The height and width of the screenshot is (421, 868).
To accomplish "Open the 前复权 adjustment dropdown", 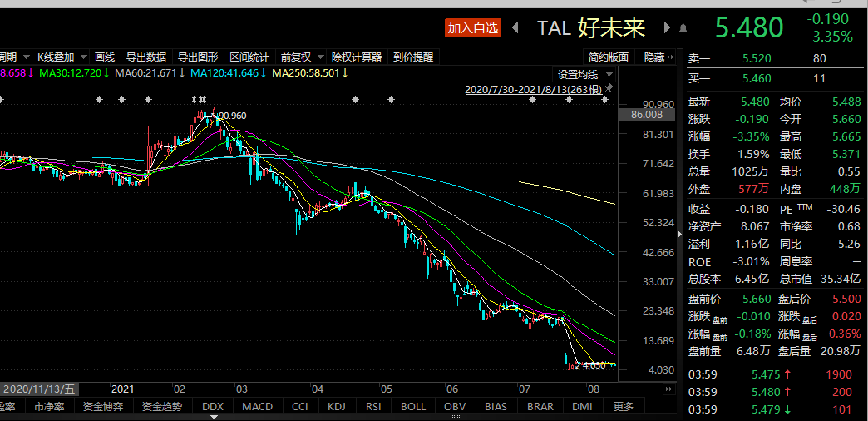I will (320, 57).
